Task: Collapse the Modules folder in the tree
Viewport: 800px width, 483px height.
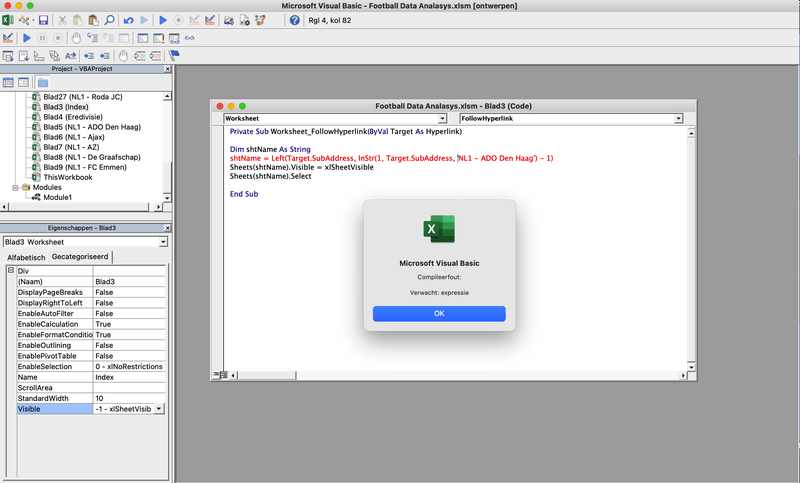Action: tap(15, 188)
